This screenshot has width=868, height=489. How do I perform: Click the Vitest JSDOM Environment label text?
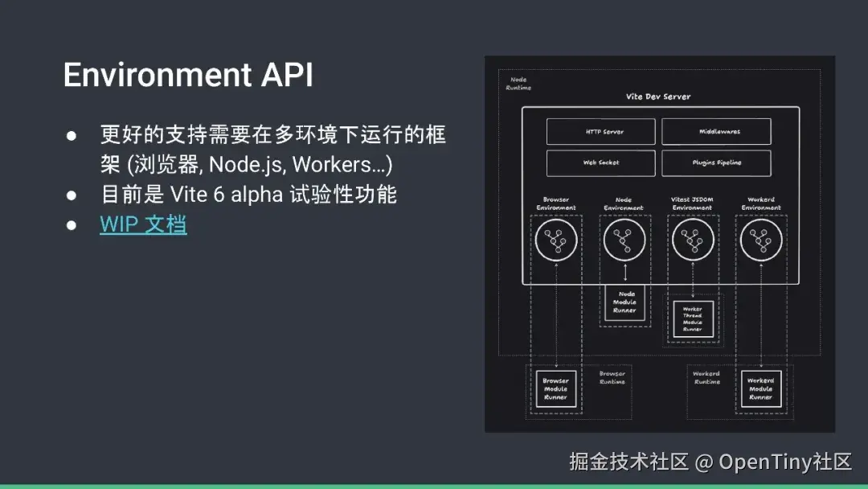click(x=693, y=203)
